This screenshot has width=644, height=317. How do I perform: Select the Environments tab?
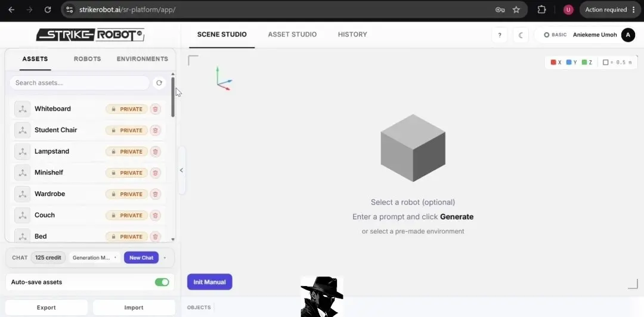click(x=143, y=59)
